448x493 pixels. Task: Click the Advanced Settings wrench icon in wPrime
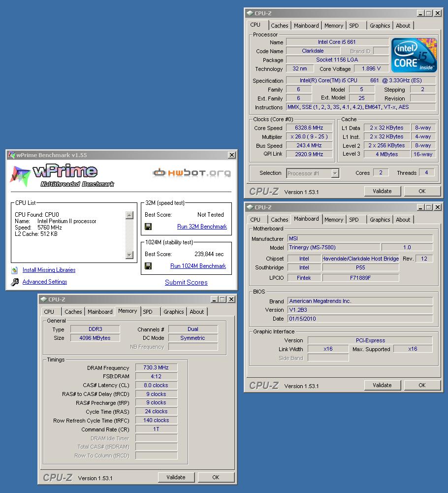15,282
